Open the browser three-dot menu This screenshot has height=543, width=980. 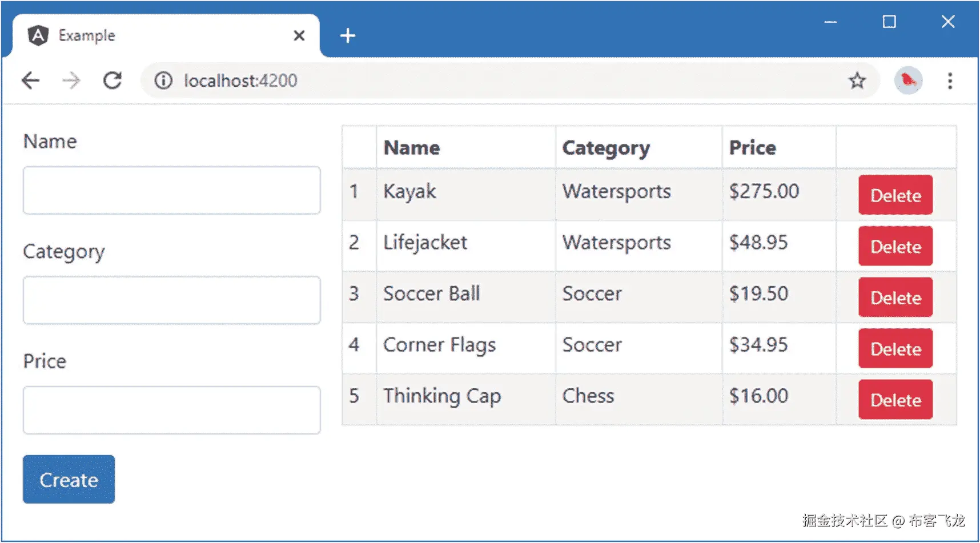point(950,81)
